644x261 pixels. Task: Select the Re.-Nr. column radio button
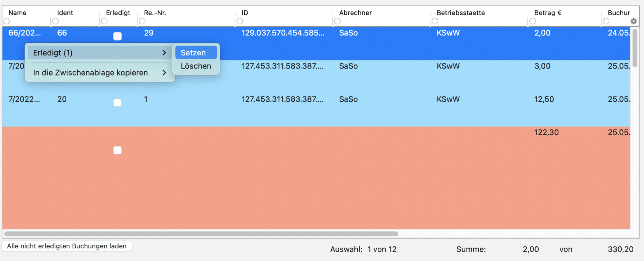(x=142, y=21)
